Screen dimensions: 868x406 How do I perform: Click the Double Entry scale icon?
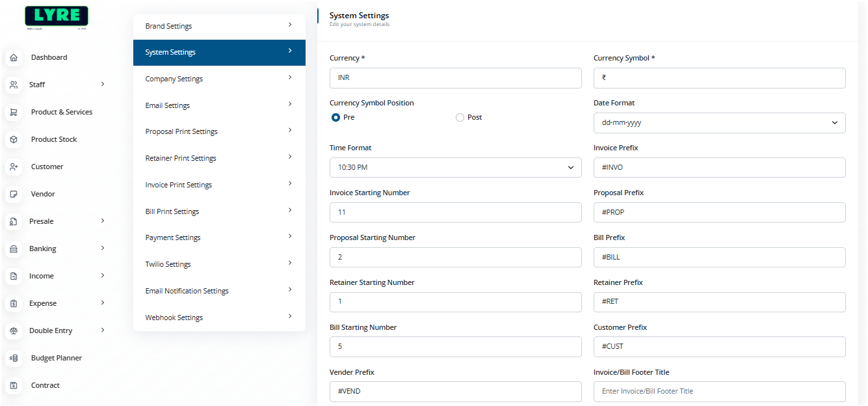(x=14, y=331)
